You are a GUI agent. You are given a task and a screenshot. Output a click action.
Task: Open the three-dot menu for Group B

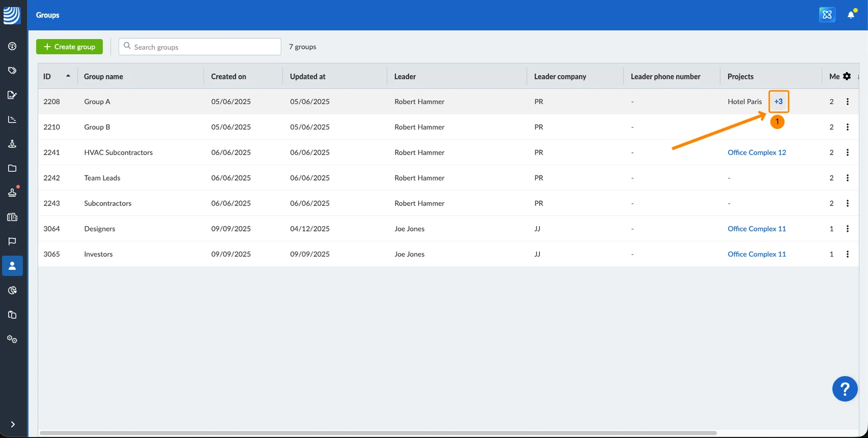click(x=847, y=127)
